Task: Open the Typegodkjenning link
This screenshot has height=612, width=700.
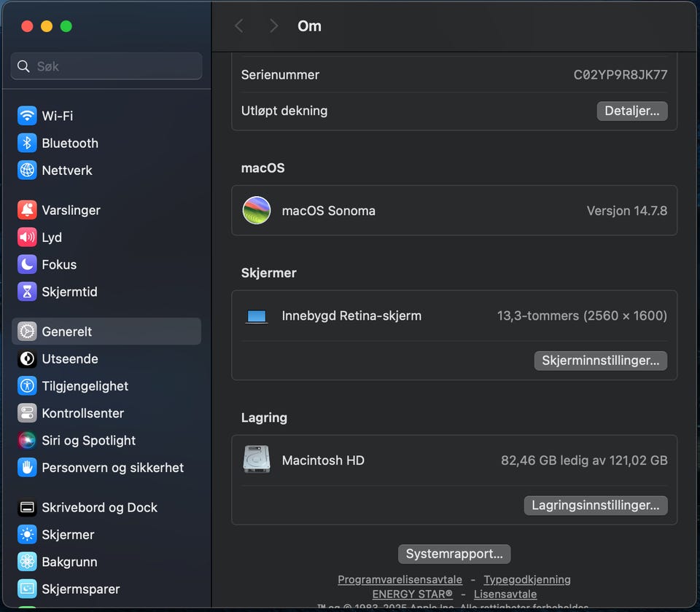Action: coord(526,579)
